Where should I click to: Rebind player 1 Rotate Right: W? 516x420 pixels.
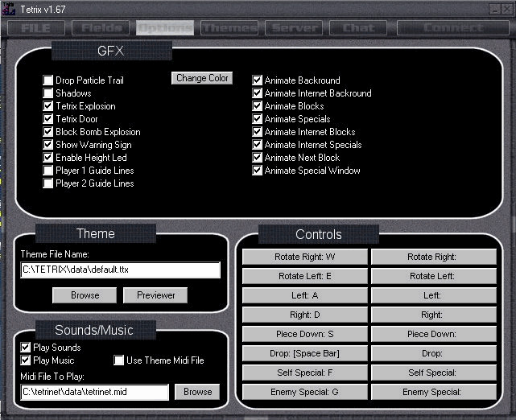point(305,257)
